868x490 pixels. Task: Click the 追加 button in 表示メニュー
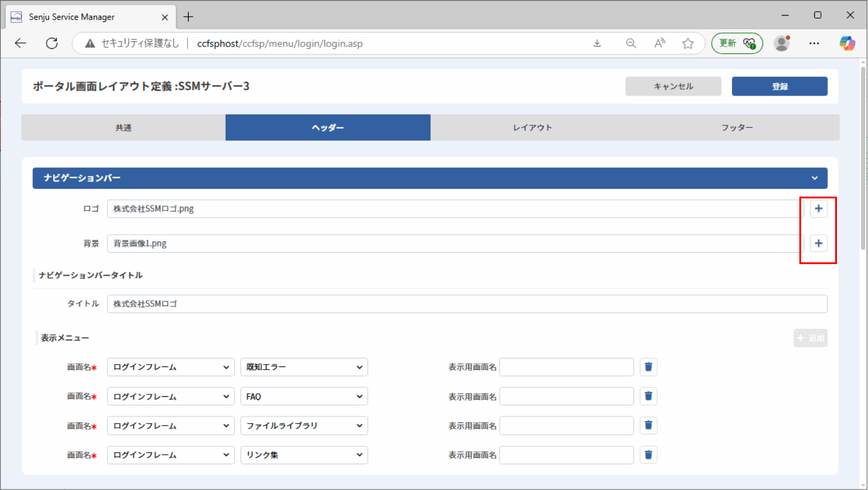pos(811,338)
